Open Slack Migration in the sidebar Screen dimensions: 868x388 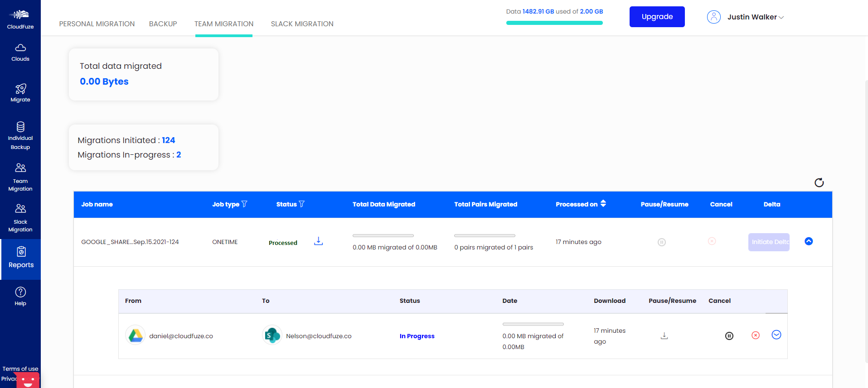click(x=20, y=218)
